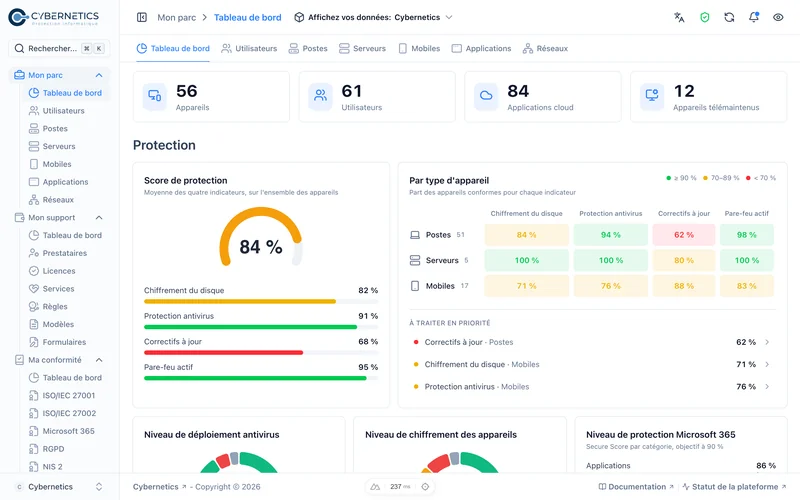Switch to the Réseaux tab
The image size is (800, 500).
pos(545,48)
